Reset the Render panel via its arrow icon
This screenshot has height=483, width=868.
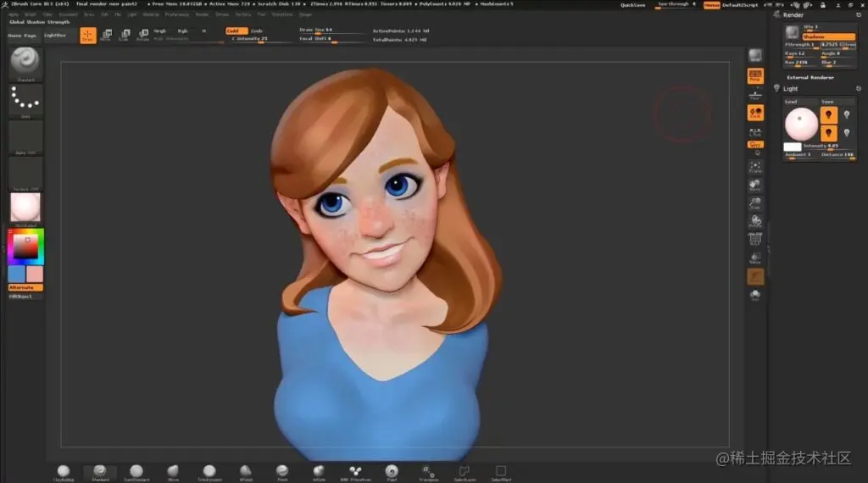point(859,15)
